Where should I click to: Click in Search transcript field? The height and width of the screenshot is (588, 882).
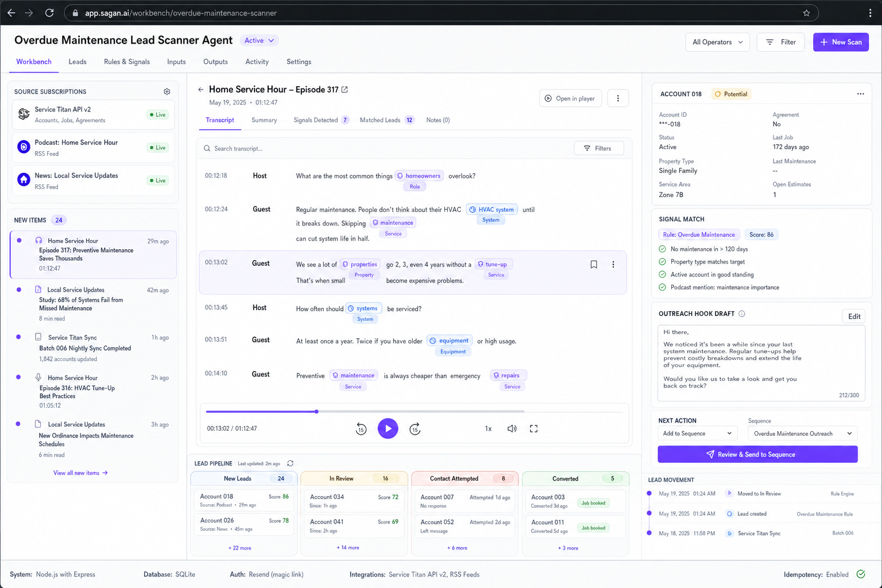point(385,149)
